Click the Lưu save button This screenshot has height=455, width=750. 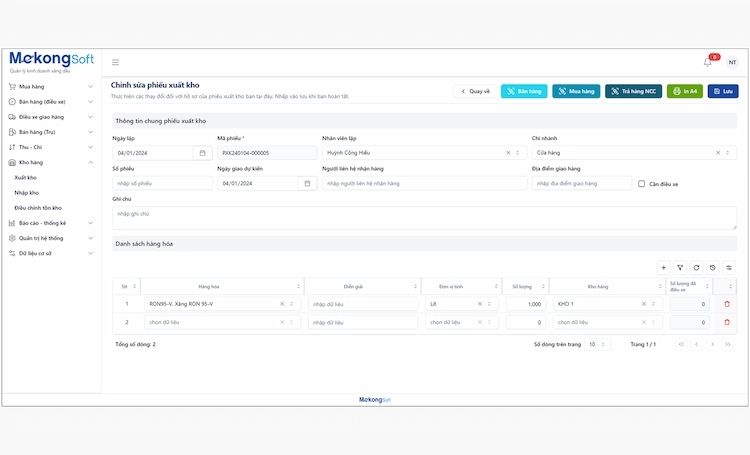(723, 91)
